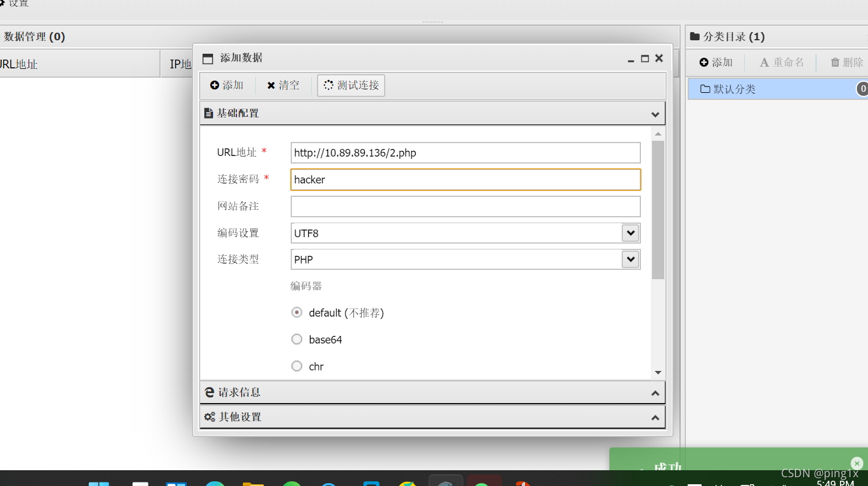The image size is (868, 486).
Task: Click the scroll-up arrow in the config pane
Action: point(658,134)
